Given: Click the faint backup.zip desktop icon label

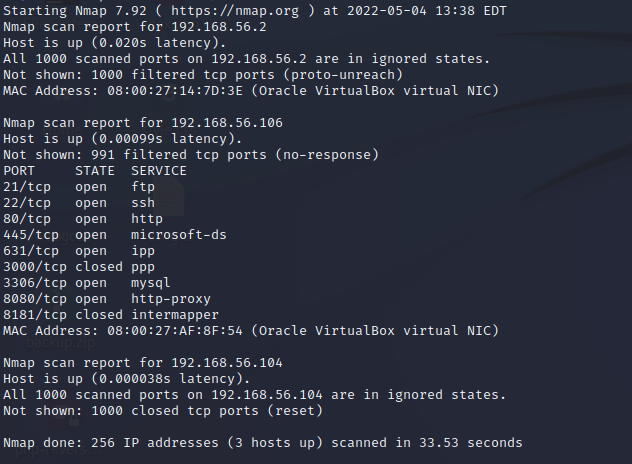Looking at the screenshot, I should [x=59, y=342].
